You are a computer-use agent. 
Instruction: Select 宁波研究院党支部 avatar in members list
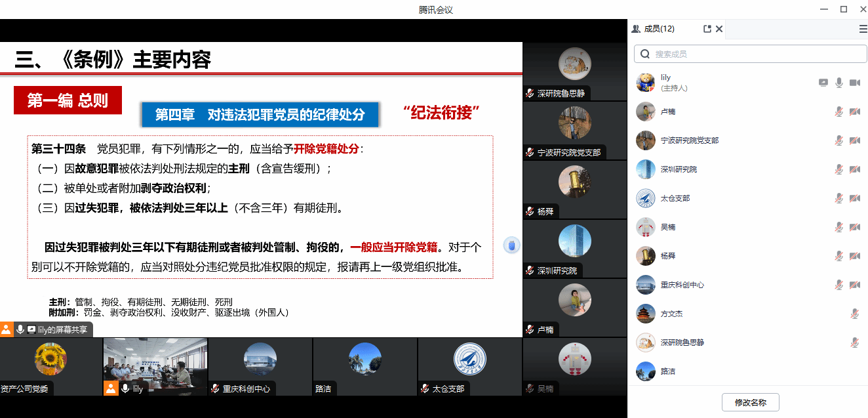coord(646,140)
